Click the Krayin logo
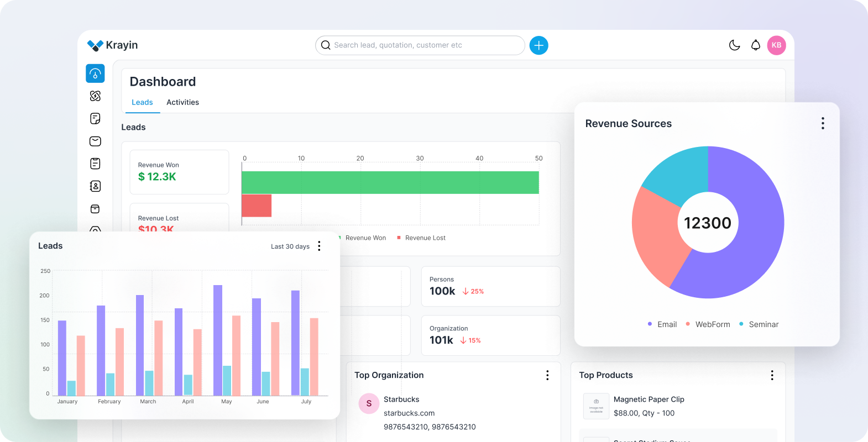Image resolution: width=868 pixels, height=442 pixels. click(113, 45)
